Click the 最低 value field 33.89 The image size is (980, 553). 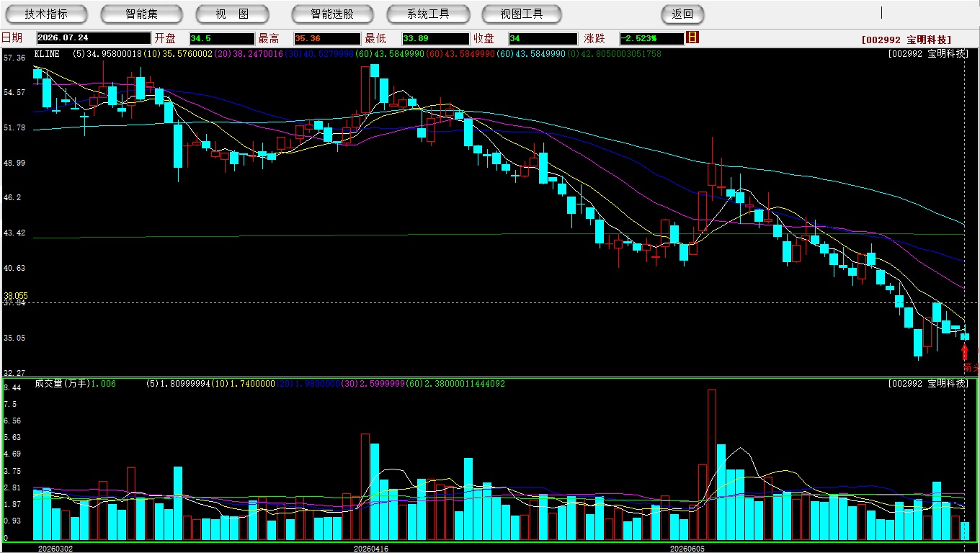[x=436, y=38]
